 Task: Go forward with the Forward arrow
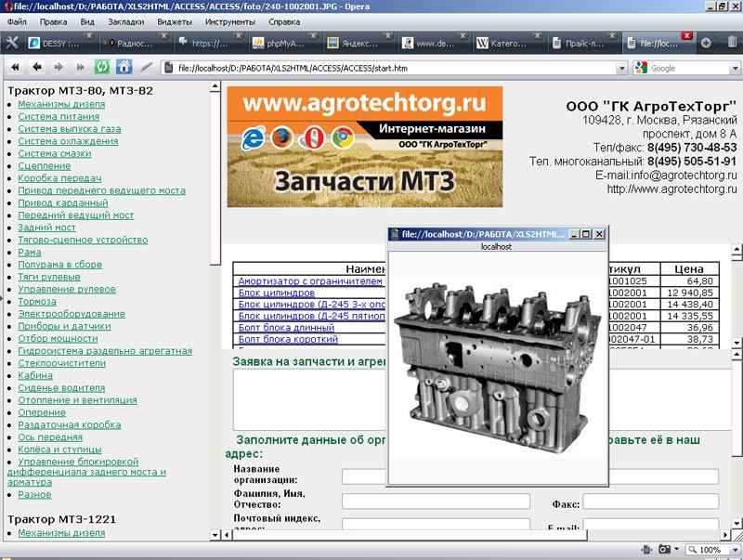tap(59, 67)
